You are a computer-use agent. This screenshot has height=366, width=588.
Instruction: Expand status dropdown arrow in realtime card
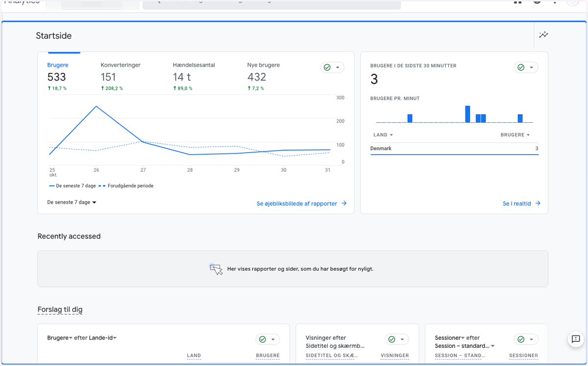[531, 68]
